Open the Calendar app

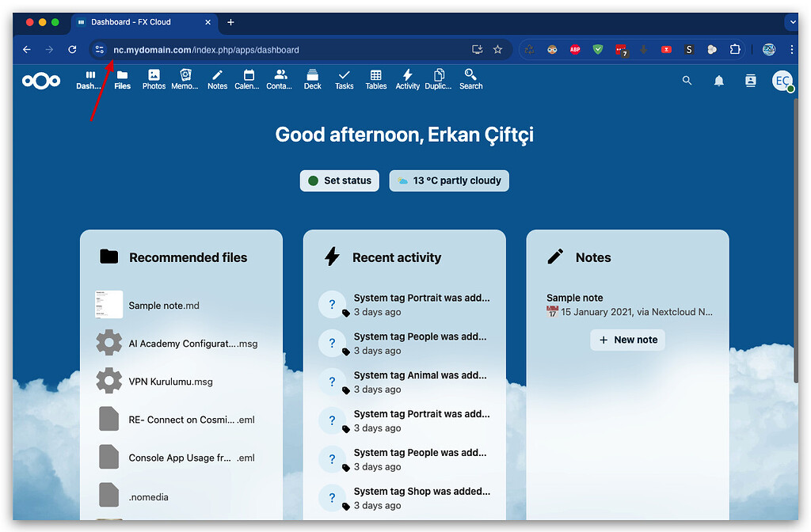point(249,79)
